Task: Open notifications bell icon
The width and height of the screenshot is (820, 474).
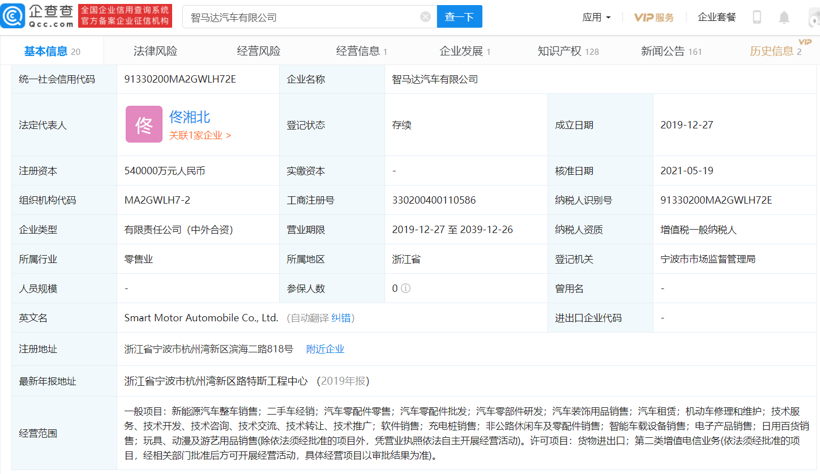Action: tap(784, 17)
